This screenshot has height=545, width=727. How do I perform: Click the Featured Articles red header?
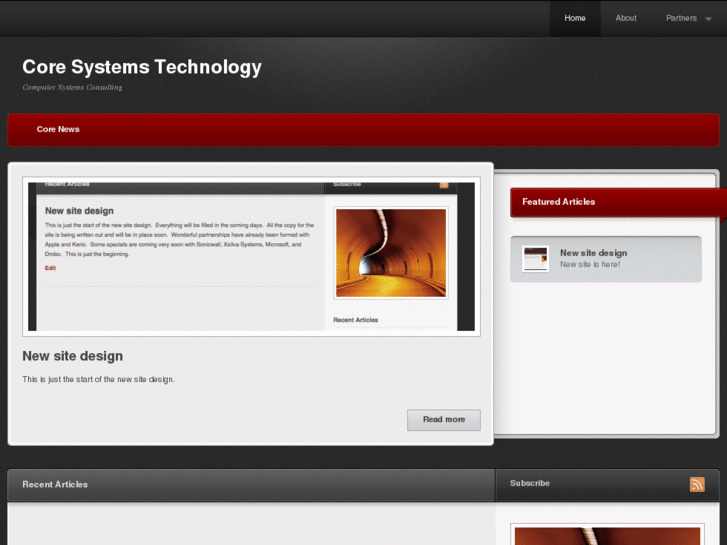point(558,202)
